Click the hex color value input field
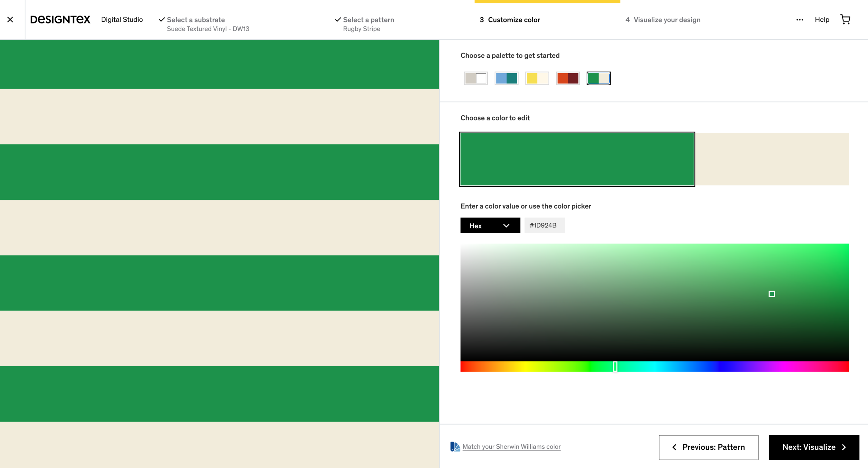The height and width of the screenshot is (468, 868). (542, 226)
